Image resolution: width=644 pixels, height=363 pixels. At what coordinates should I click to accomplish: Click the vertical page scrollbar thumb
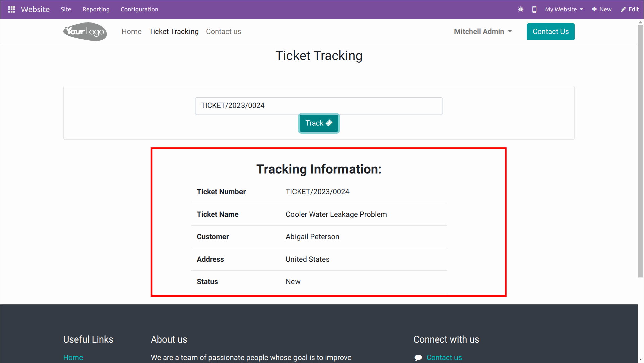(x=641, y=151)
